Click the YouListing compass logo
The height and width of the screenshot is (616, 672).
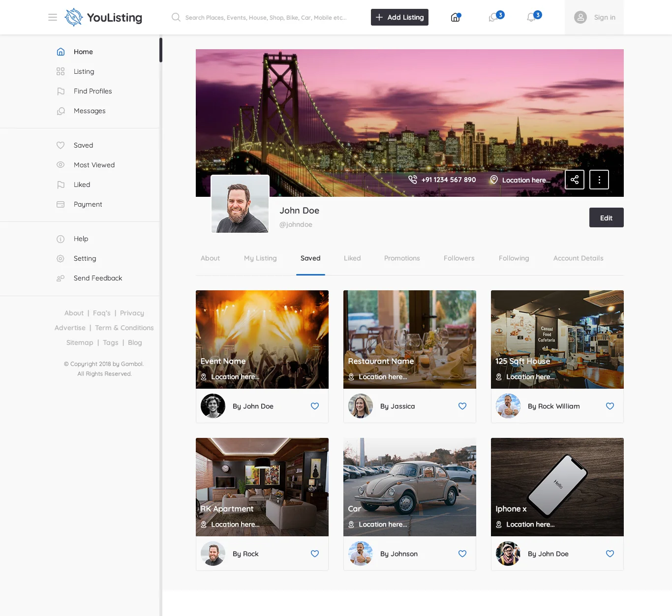[74, 17]
